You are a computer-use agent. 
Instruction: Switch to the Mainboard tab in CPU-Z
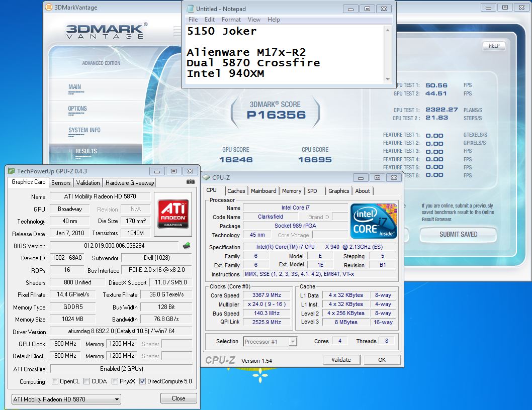(x=263, y=191)
